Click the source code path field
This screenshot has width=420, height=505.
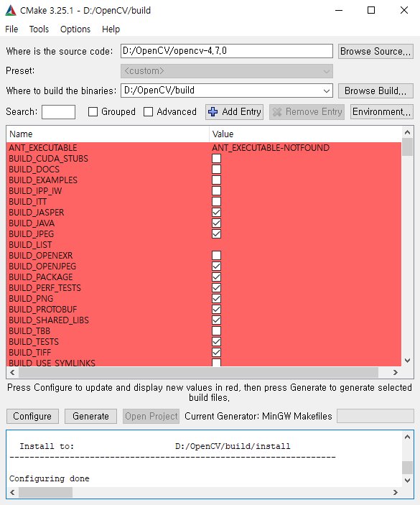(x=227, y=51)
